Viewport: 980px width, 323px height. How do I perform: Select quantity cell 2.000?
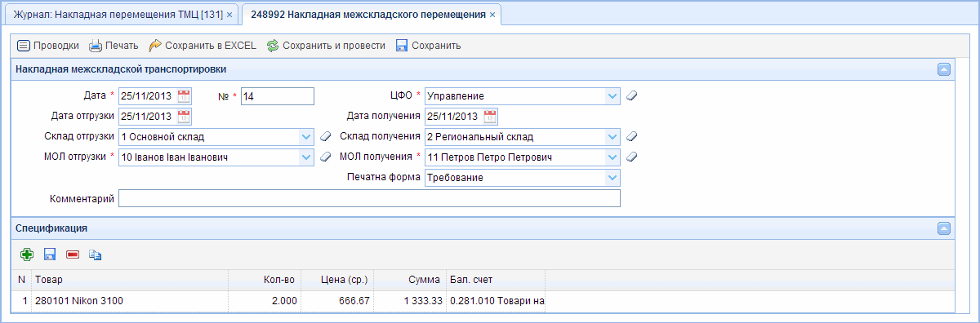point(265,301)
